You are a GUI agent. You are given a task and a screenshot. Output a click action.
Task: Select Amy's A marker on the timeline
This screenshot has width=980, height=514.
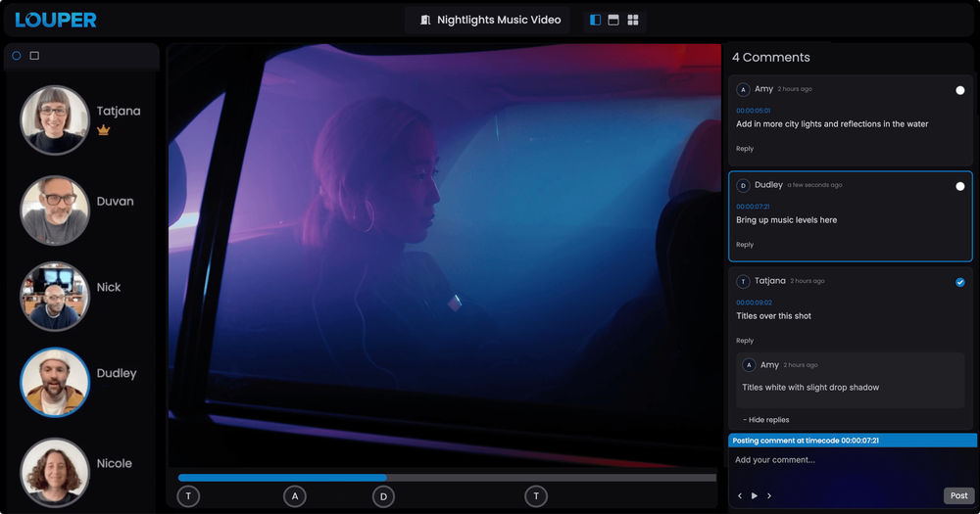coord(295,496)
